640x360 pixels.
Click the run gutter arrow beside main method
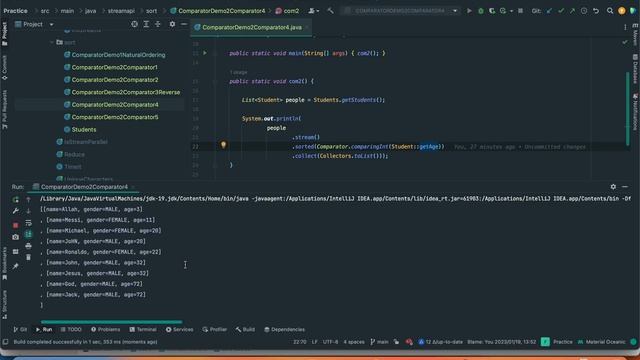(x=205, y=53)
